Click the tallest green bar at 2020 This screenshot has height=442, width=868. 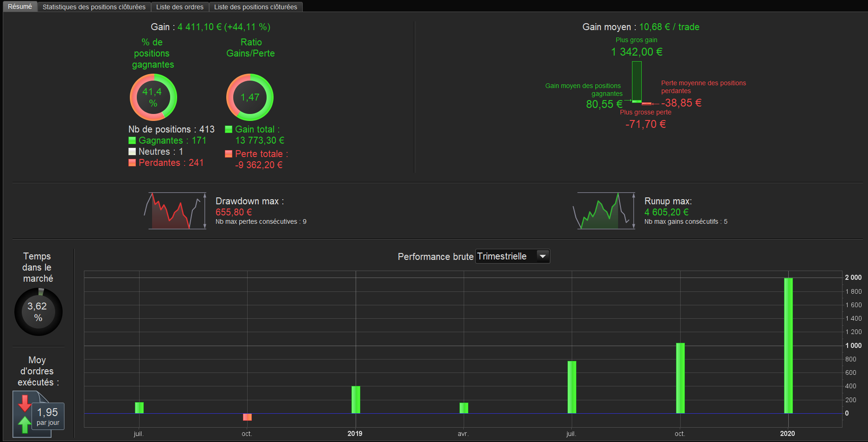coord(788,346)
